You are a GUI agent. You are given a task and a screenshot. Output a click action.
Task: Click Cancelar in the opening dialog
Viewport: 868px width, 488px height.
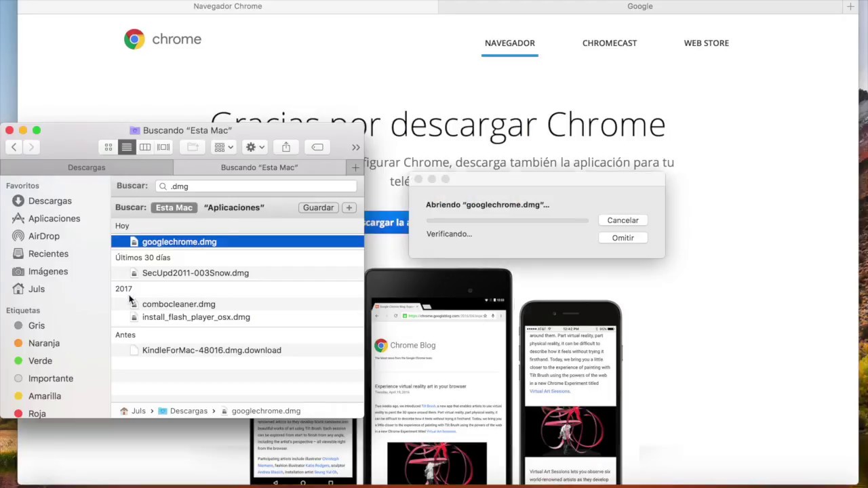(x=623, y=220)
